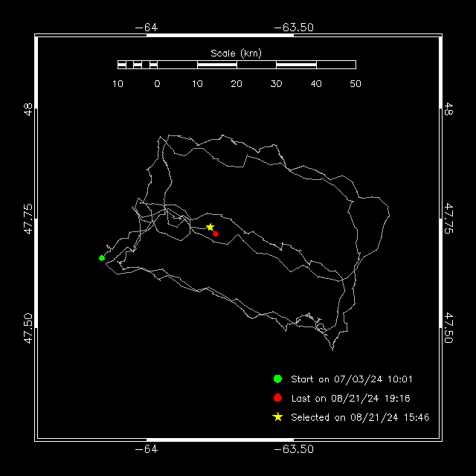Click the left '48' latitude label

pos(28,109)
